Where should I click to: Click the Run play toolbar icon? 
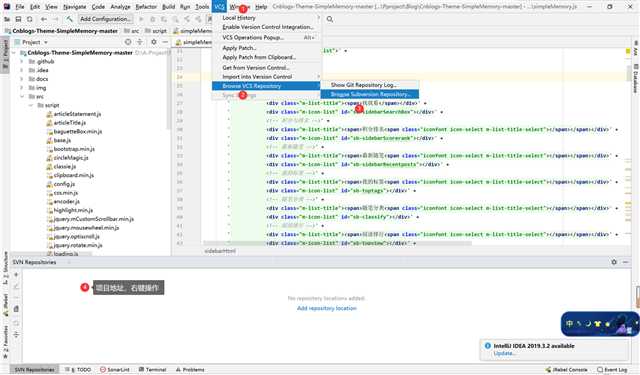pyautogui.click(x=141, y=19)
